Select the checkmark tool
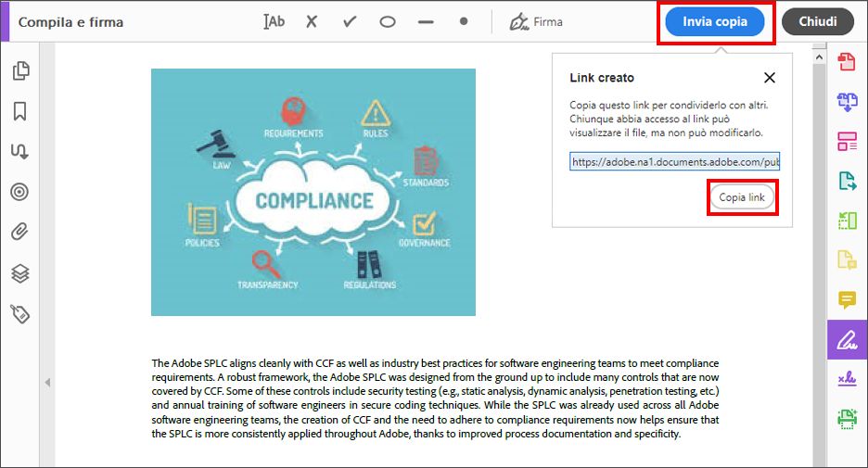Image resolution: width=868 pixels, height=468 pixels. click(350, 21)
